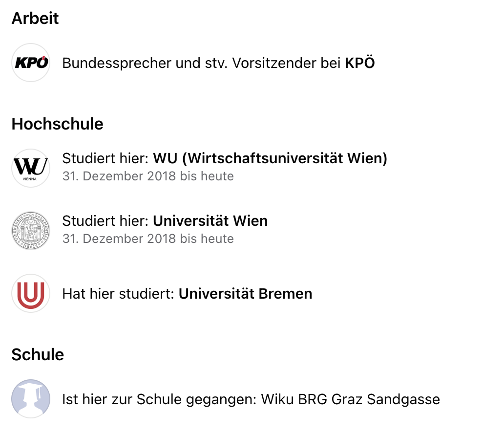
Task: Click the graduation cap school icon
Action: pyautogui.click(x=31, y=399)
